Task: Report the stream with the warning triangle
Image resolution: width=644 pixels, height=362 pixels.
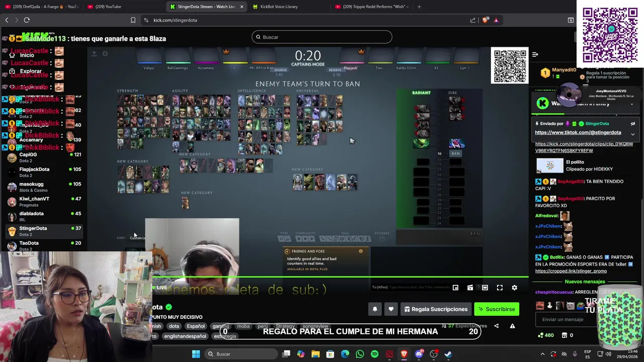Action: (512, 326)
